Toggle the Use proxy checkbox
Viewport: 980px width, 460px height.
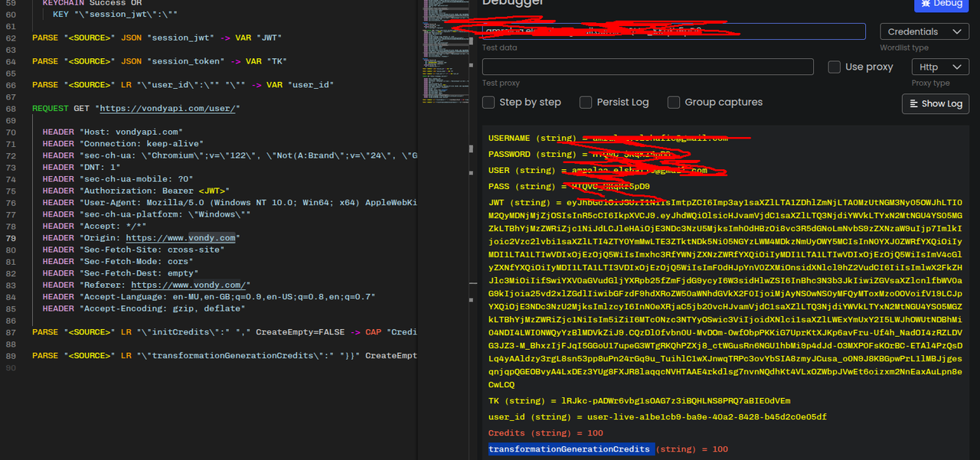[x=835, y=67]
